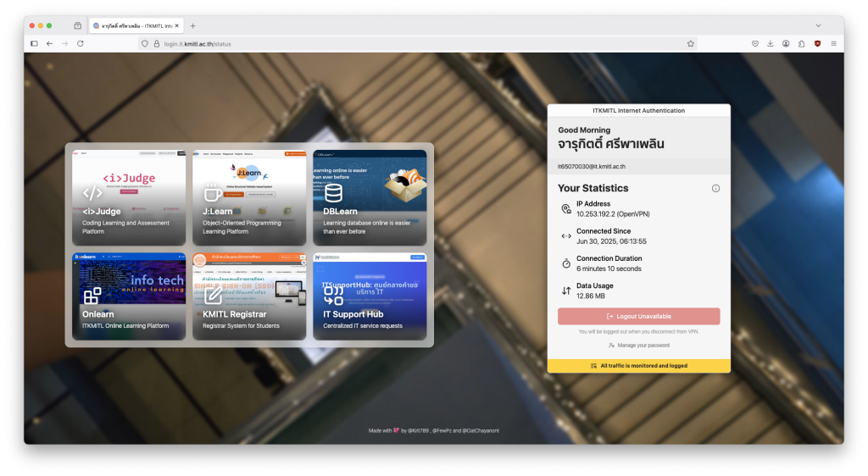The image size is (868, 476).
Task: Click the email it65070030@it.kmitl.ac.th
Action: coord(591,166)
